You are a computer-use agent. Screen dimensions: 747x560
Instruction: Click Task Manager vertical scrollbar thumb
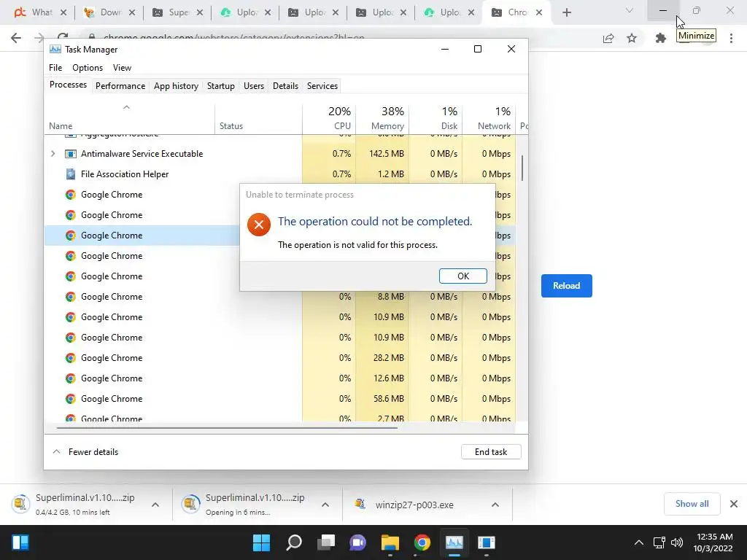[x=522, y=168]
